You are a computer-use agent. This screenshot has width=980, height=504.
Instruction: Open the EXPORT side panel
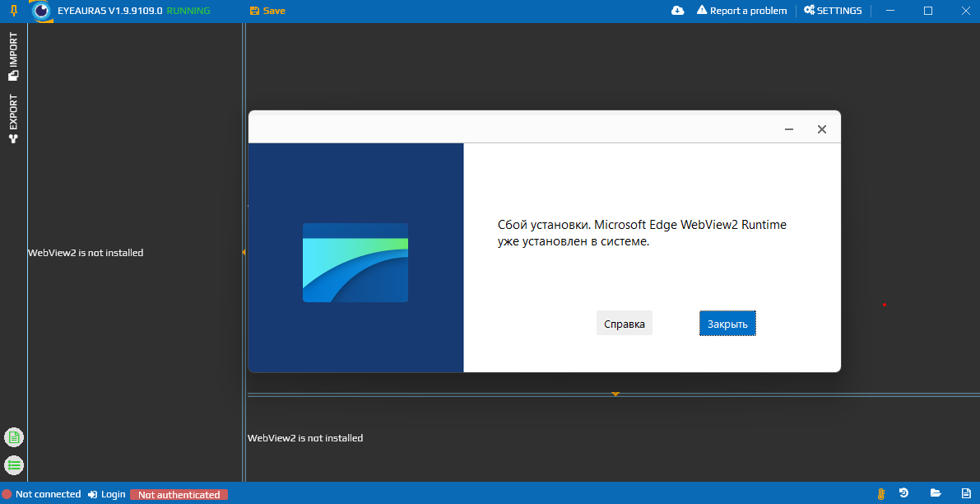click(x=13, y=119)
